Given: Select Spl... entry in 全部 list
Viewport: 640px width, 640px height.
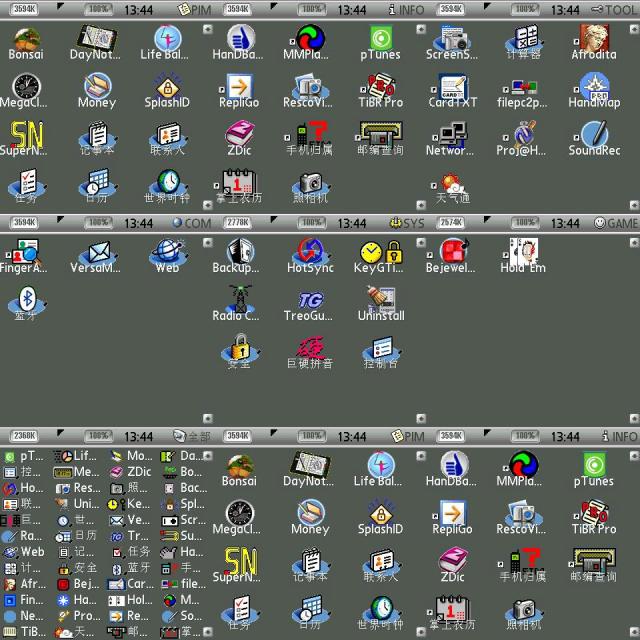Looking at the screenshot, I should [x=183, y=504].
